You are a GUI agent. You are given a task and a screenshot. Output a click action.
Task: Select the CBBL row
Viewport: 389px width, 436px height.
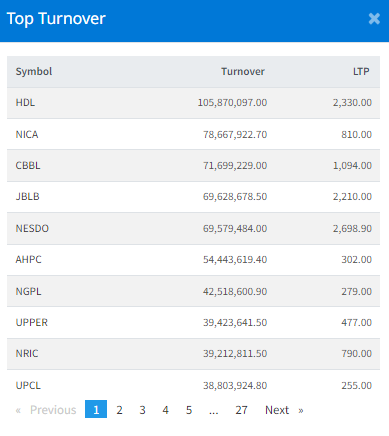[x=193, y=166]
